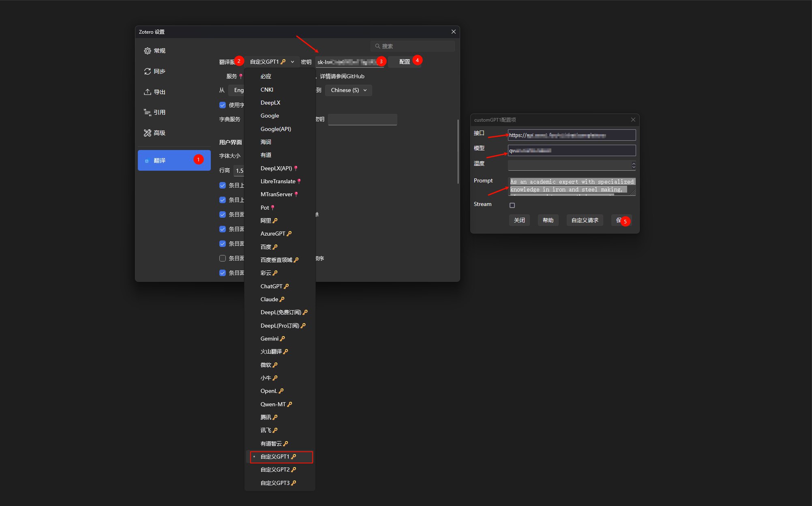812x506 pixels.
Task: Select the 引用 cite quote icon
Action: coord(147,112)
